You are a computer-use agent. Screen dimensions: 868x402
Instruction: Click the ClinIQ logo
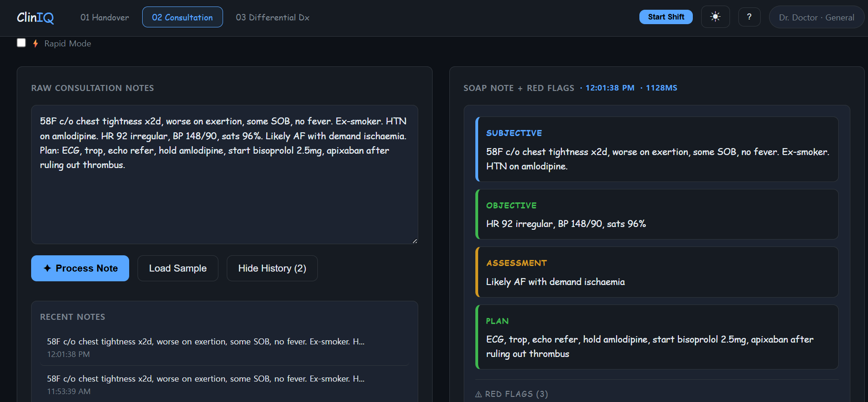(35, 18)
